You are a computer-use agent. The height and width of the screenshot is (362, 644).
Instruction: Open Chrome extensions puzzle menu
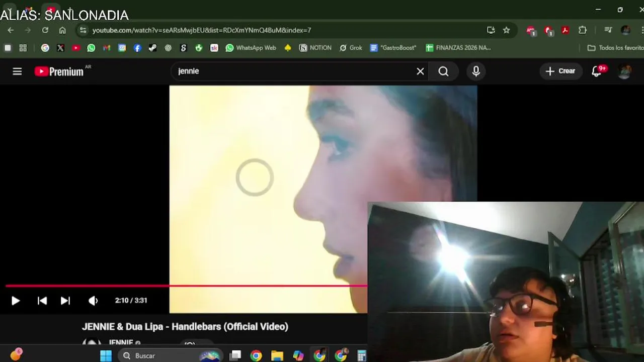(583, 30)
